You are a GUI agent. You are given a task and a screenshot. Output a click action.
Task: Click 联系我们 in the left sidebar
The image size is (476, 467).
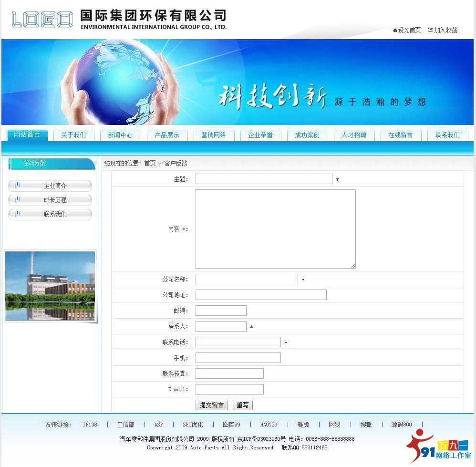[x=50, y=214]
